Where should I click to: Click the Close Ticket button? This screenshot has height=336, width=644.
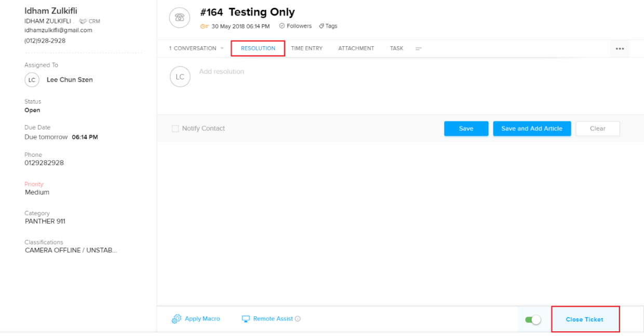[585, 319]
